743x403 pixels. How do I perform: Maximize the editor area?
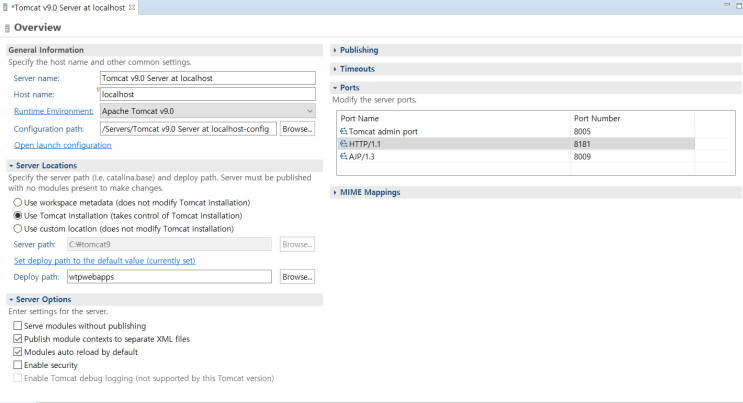(x=739, y=5)
